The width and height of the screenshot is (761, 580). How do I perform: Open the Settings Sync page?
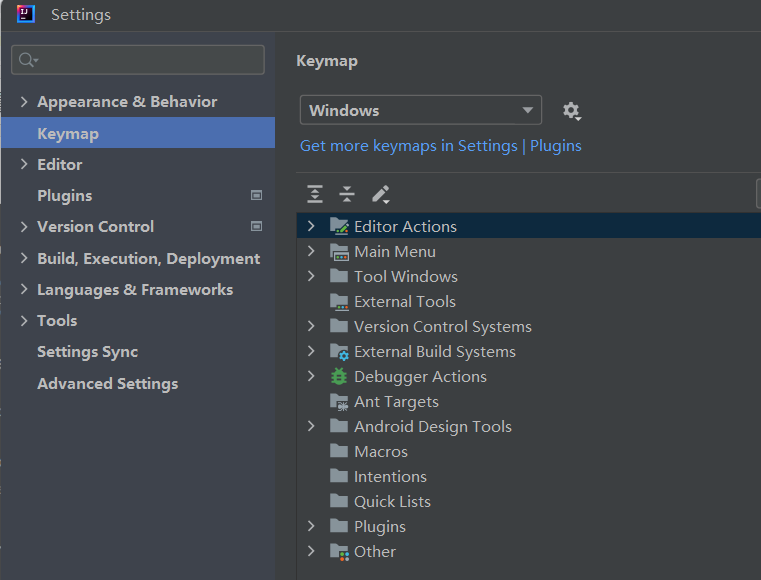(87, 352)
